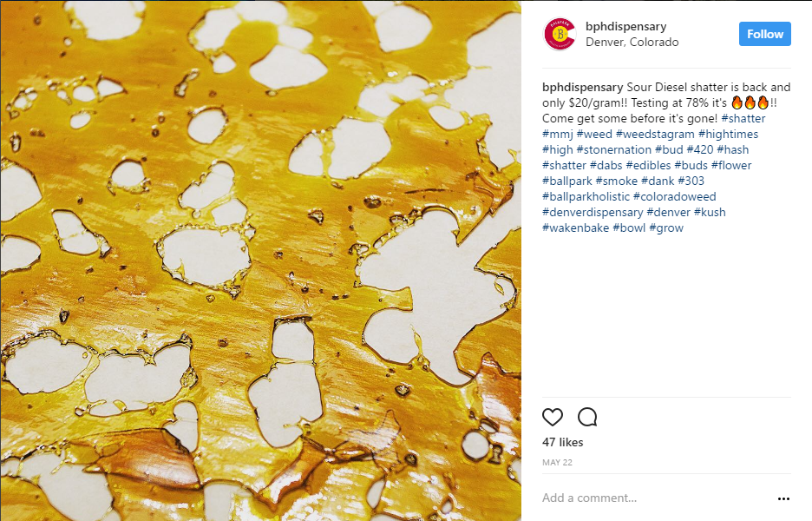
Task: Open bphdispensary username in header
Action: [626, 26]
